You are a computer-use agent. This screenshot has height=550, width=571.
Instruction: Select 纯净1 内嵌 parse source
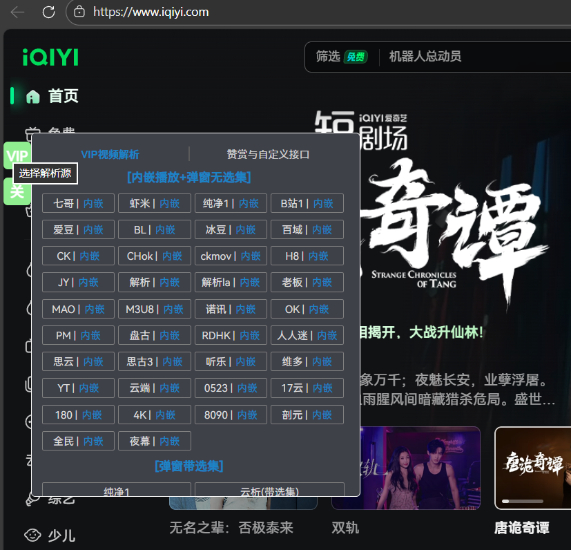pyautogui.click(x=231, y=203)
